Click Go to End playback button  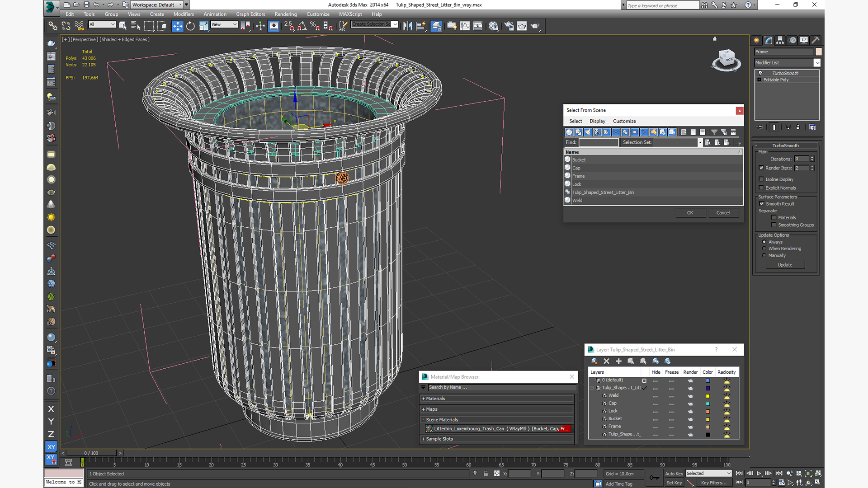tap(779, 473)
